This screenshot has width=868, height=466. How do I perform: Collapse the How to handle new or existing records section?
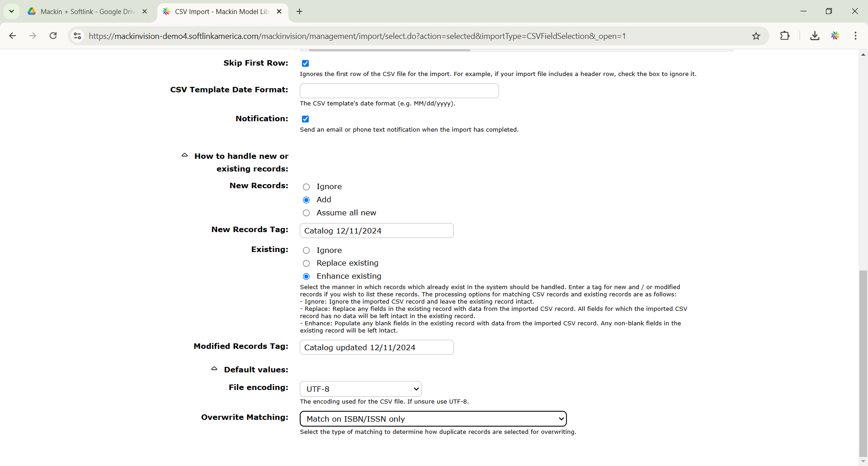(184, 155)
